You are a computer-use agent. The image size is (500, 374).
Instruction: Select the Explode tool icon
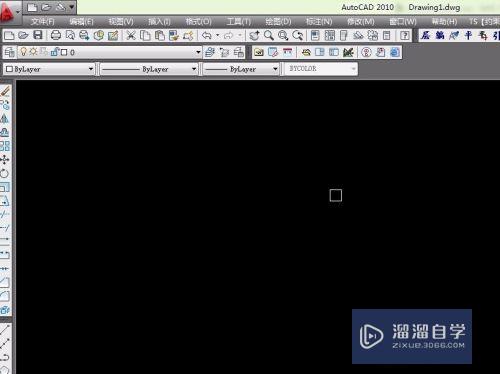pyautogui.click(x=5, y=310)
